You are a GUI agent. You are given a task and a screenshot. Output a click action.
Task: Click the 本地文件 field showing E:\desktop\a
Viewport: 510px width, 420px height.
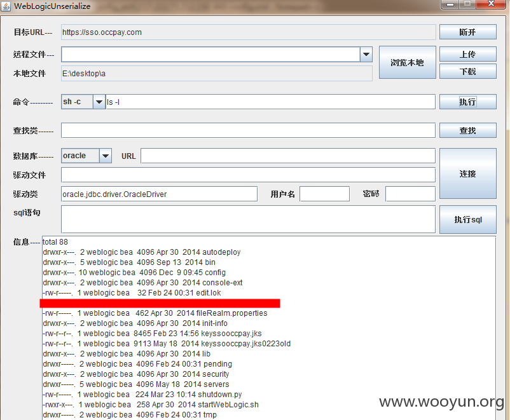(x=217, y=74)
